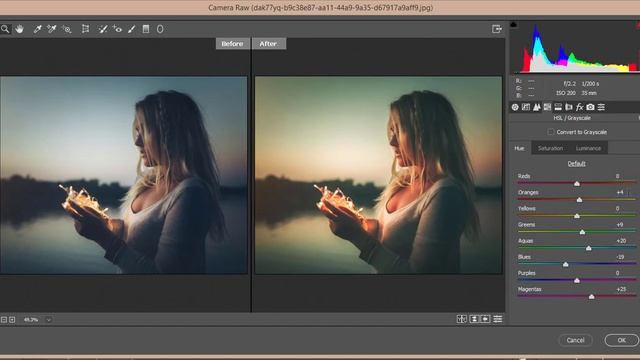Viewport: 640px width, 360px height.
Task: Select the Transform tool
Action: [x=85, y=29]
